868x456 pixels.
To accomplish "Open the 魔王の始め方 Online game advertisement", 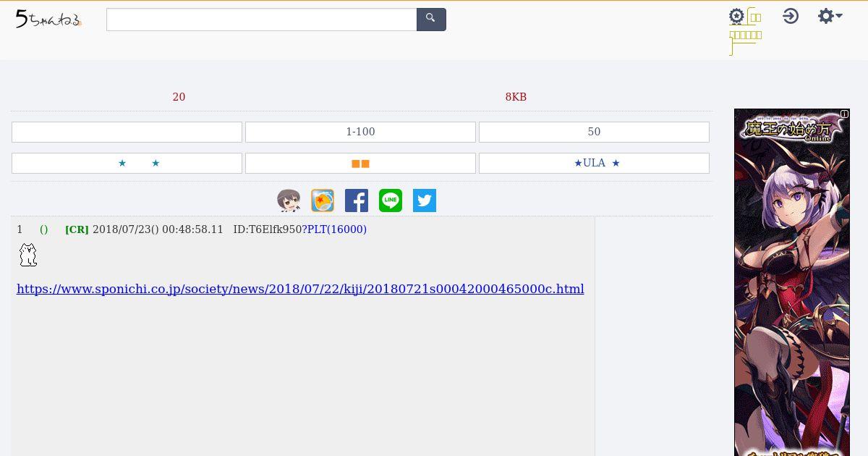I will pos(792,282).
